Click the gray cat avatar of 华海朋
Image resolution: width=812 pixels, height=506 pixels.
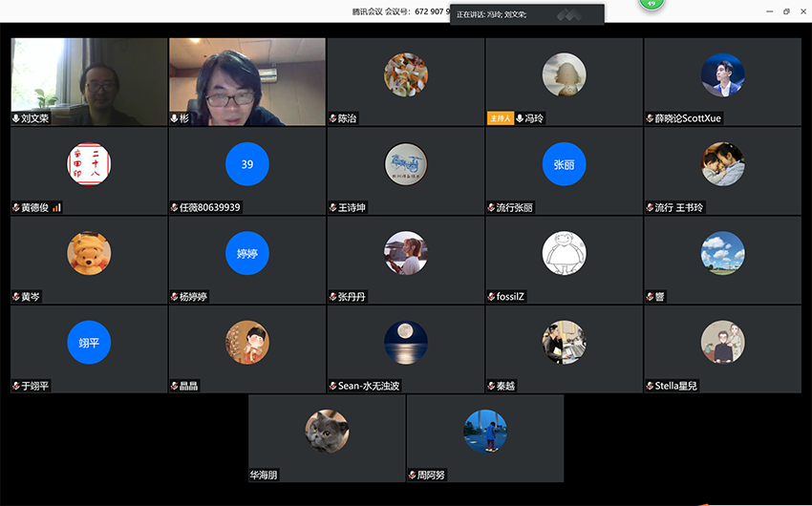pos(327,431)
